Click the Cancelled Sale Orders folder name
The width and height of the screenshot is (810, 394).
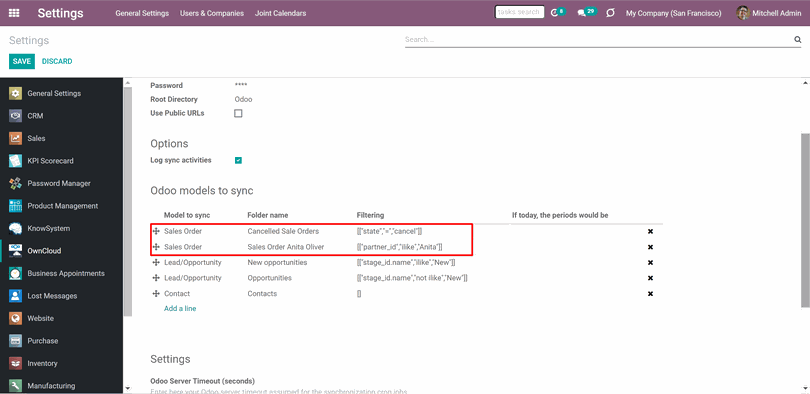pyautogui.click(x=283, y=231)
